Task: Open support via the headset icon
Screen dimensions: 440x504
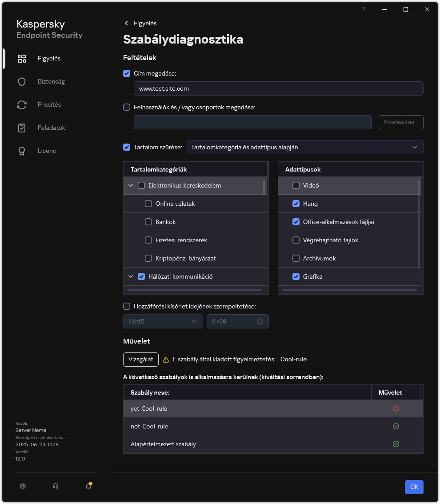Action: 55,486
